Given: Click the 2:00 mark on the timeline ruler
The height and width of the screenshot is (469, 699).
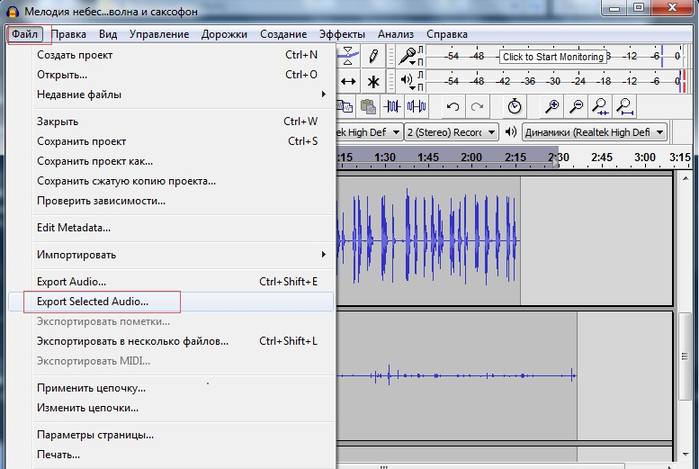Looking at the screenshot, I should 471,157.
